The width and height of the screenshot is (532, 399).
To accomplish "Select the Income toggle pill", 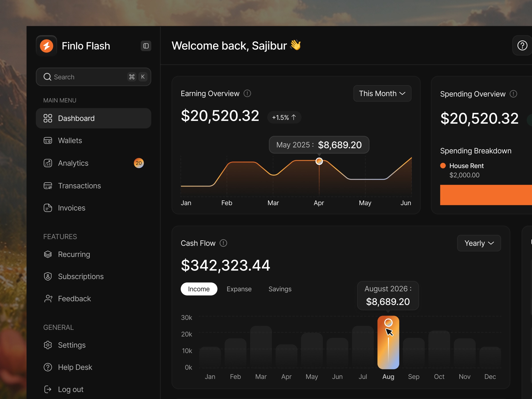I will [199, 289].
